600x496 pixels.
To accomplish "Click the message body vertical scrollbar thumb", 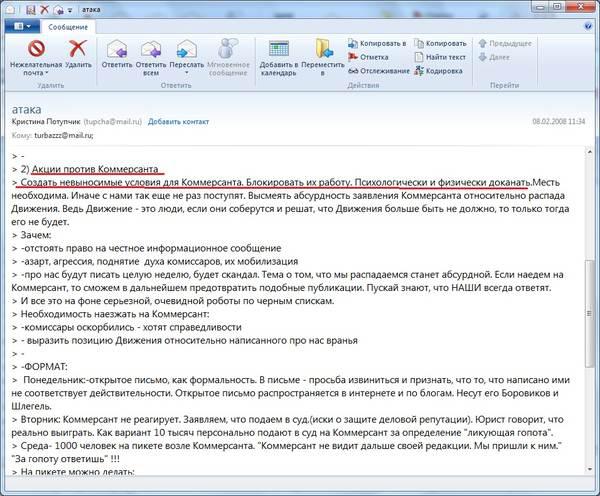I will point(590,314).
